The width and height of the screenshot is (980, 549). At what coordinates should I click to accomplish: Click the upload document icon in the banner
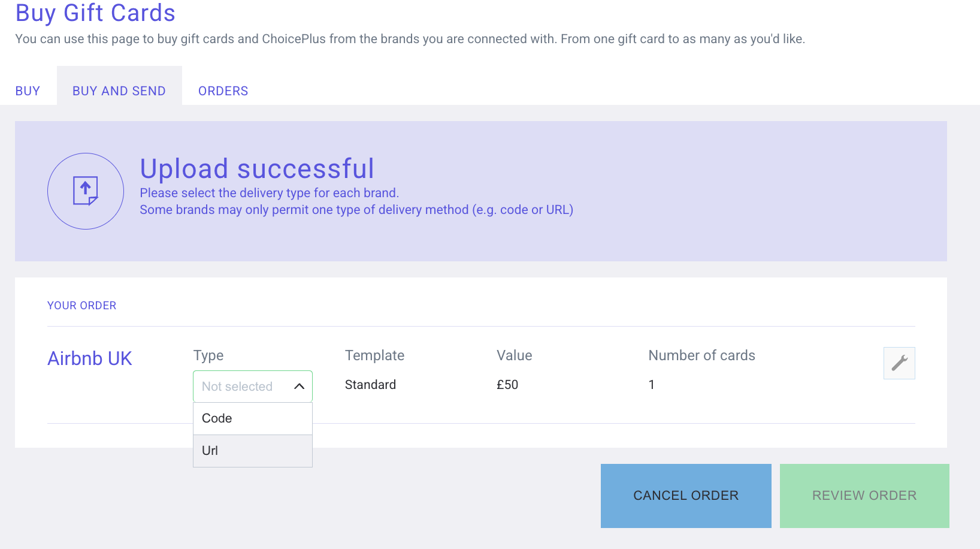click(86, 191)
